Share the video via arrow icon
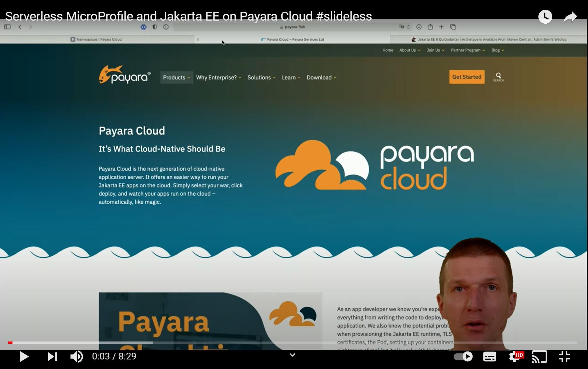The height and width of the screenshot is (369, 588). (570, 17)
